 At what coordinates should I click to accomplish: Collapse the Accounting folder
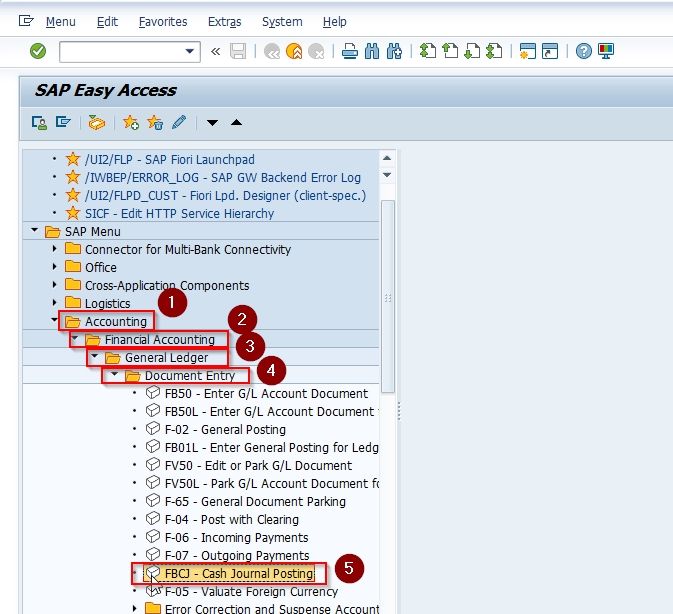click(x=54, y=320)
